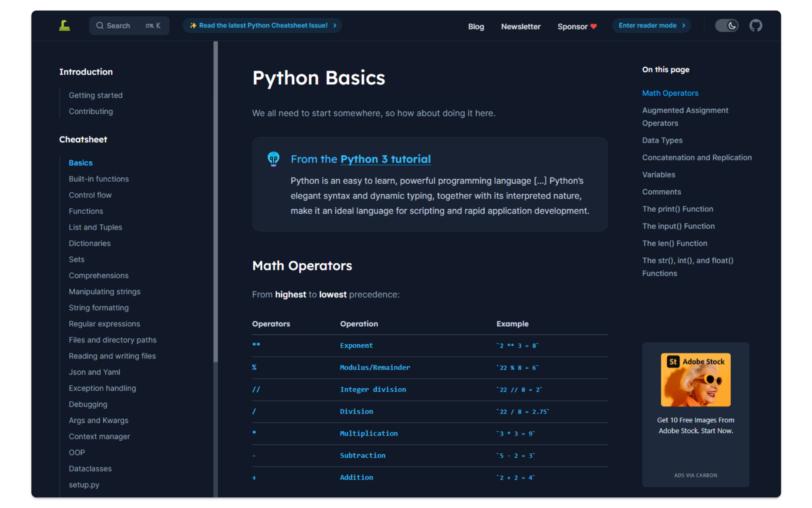Click the lightbulb tip icon
Screen dimensions: 812x508
pos(274,159)
